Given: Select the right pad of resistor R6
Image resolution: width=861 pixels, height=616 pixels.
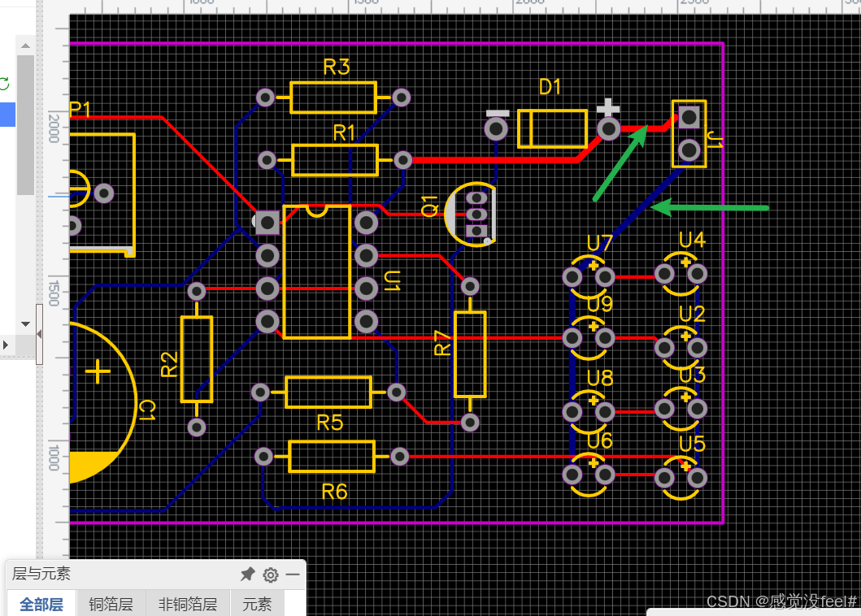Looking at the screenshot, I should pyautogui.click(x=400, y=456).
